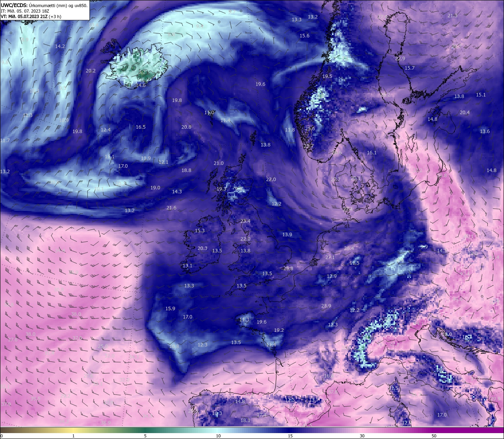504x439 pixels.
Task: Click the 23.4 value over Britain
Action: click(x=245, y=221)
